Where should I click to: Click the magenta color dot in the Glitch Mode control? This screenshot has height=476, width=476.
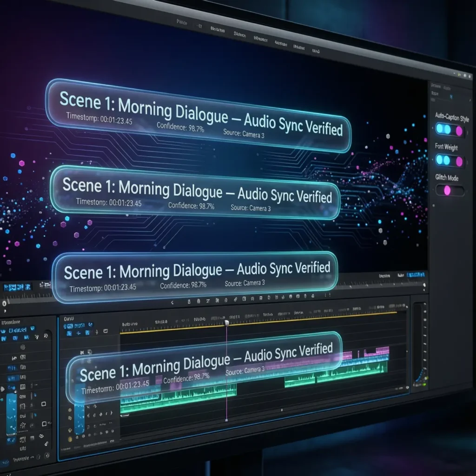(448, 190)
